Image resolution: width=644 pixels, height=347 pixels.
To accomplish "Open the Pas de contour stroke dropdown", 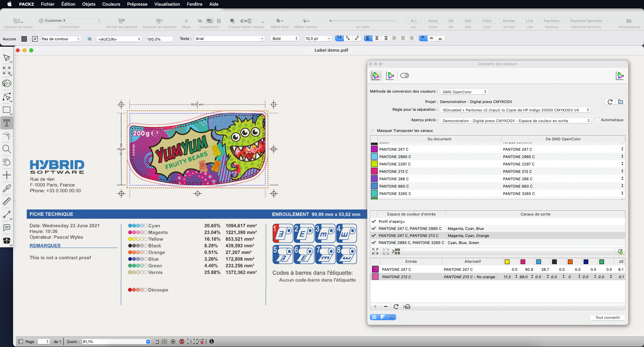I will 61,39.
